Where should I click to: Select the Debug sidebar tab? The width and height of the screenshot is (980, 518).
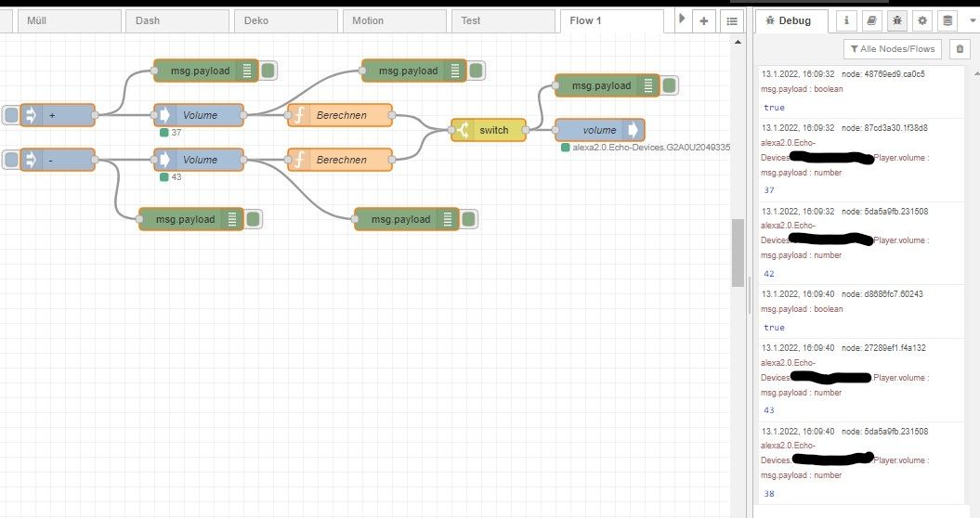[791, 20]
